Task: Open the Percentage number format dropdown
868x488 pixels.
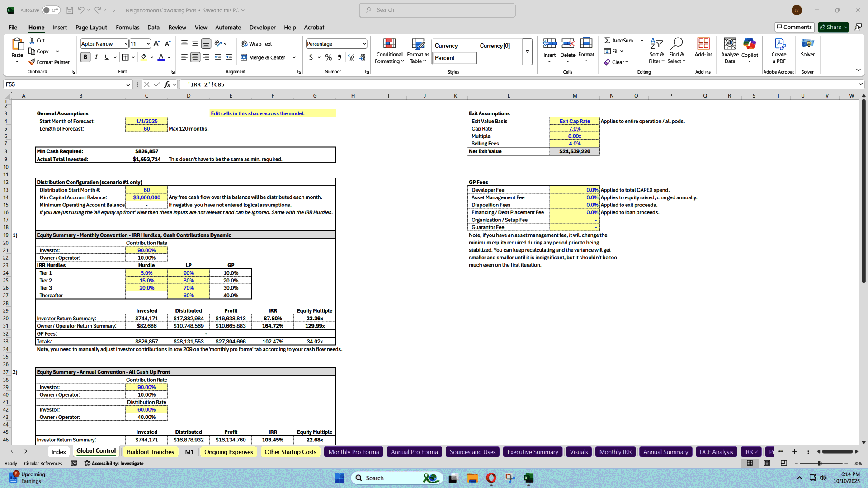Action: coord(364,44)
